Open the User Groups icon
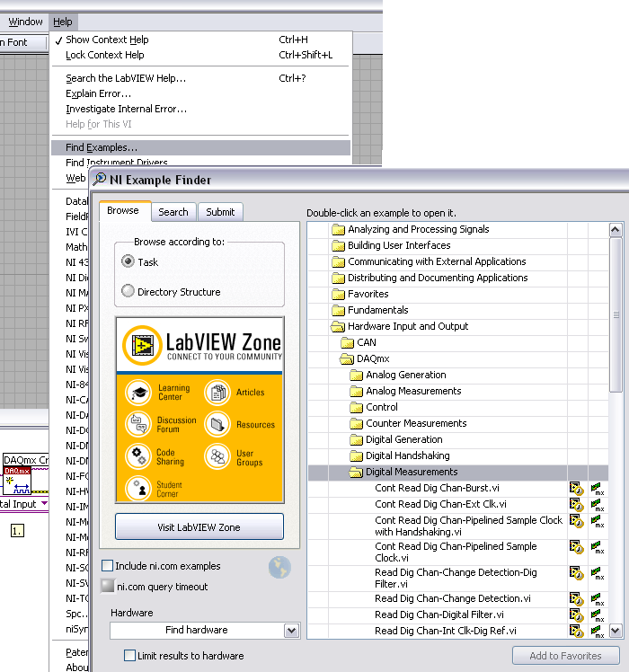Image resolution: width=629 pixels, height=672 pixels. [x=217, y=456]
